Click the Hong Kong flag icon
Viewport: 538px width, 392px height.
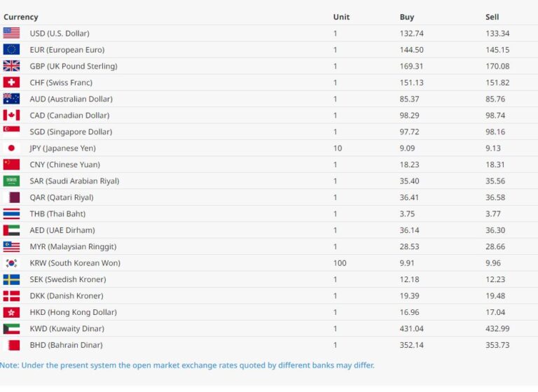coord(11,312)
